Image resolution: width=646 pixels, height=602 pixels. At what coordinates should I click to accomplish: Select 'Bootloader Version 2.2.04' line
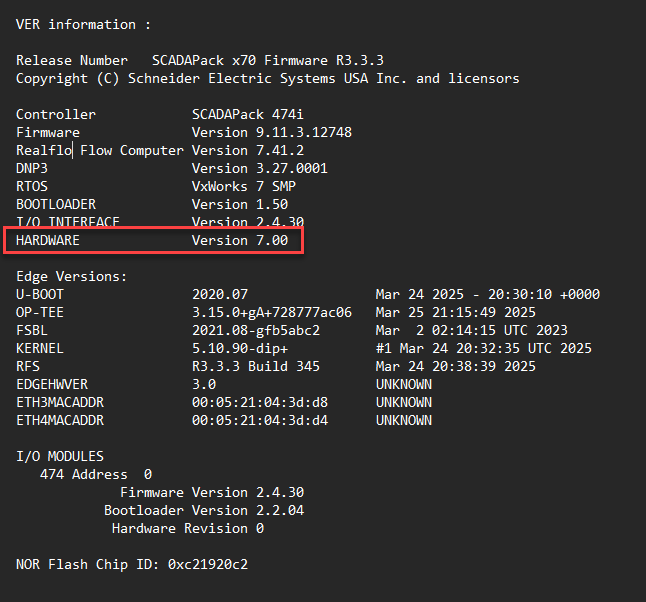[204, 510]
